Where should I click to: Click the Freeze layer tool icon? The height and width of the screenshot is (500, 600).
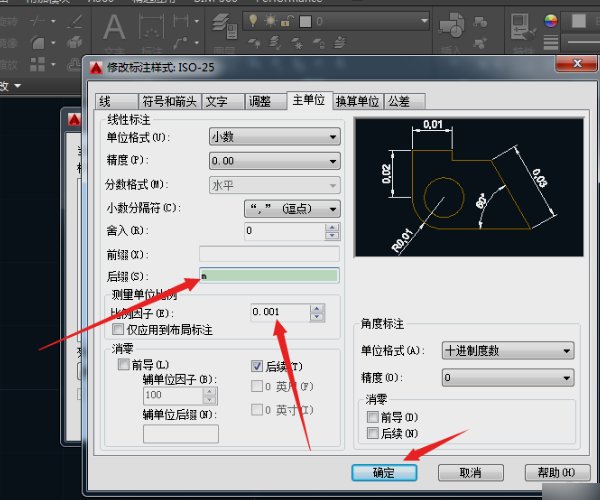click(x=297, y=43)
